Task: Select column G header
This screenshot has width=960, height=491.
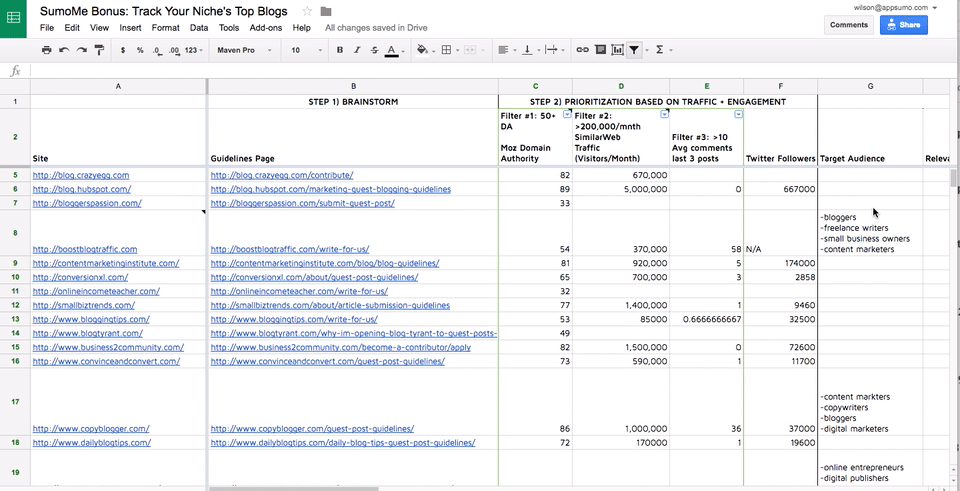Action: click(870, 87)
